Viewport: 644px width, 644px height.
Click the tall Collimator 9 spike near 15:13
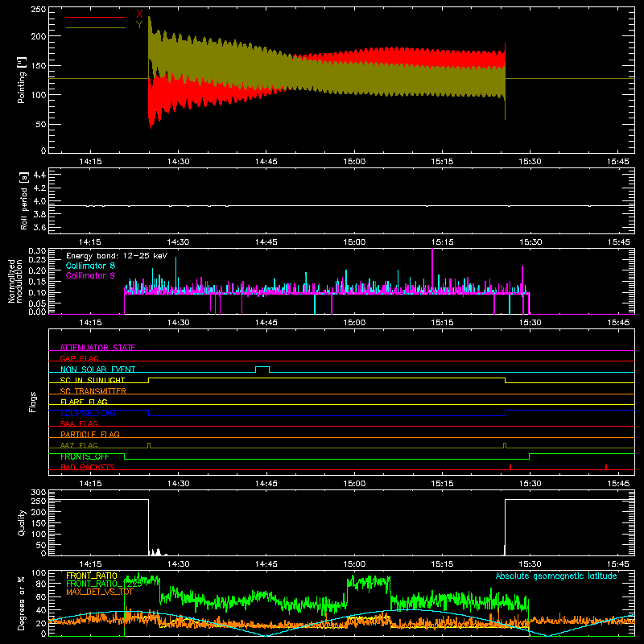point(432,269)
